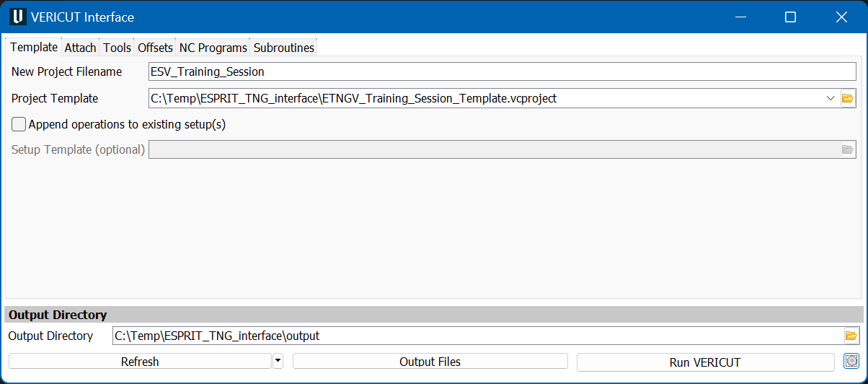Browse for Output Directory folder icon

click(x=851, y=336)
